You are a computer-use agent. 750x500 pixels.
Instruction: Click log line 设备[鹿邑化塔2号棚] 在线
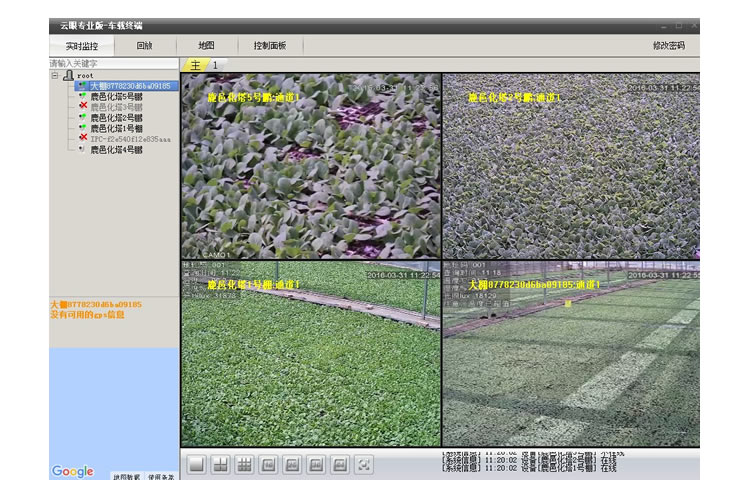click(529, 461)
